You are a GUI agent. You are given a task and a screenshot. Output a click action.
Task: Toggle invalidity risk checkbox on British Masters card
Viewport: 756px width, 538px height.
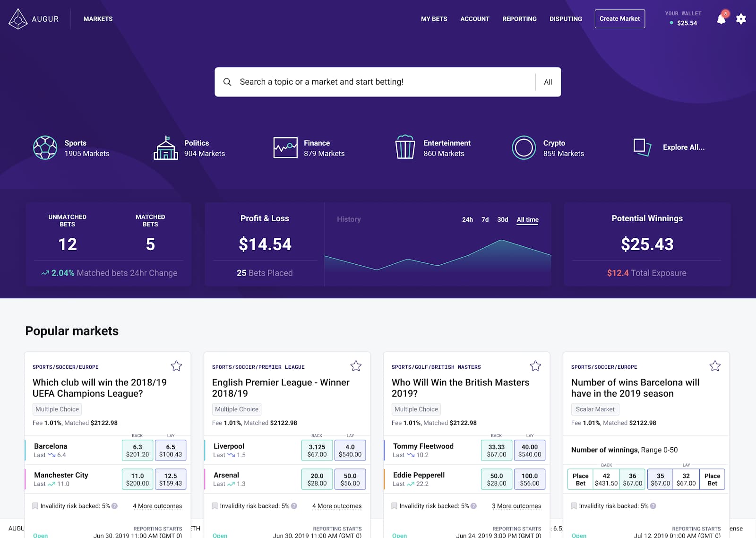point(394,506)
